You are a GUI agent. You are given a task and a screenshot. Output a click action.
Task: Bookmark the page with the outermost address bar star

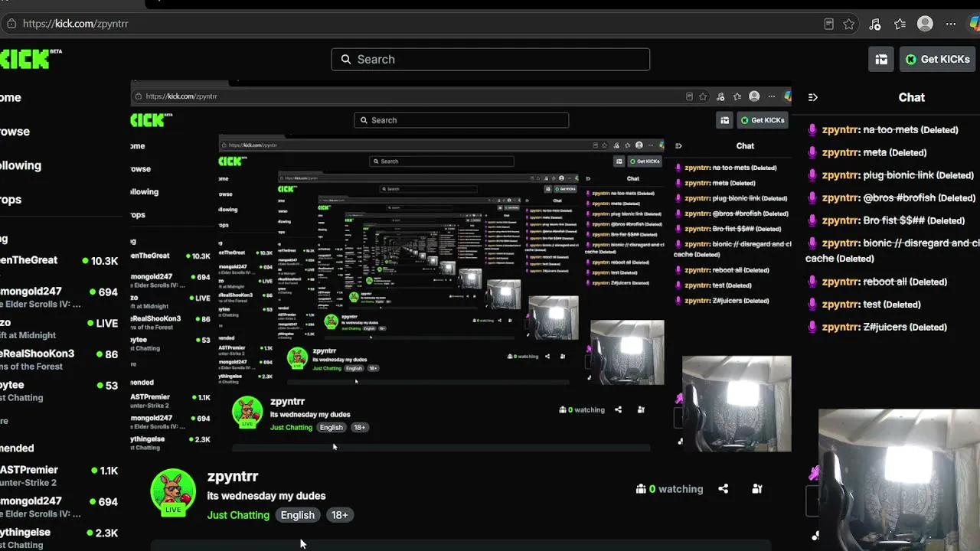[x=849, y=24]
